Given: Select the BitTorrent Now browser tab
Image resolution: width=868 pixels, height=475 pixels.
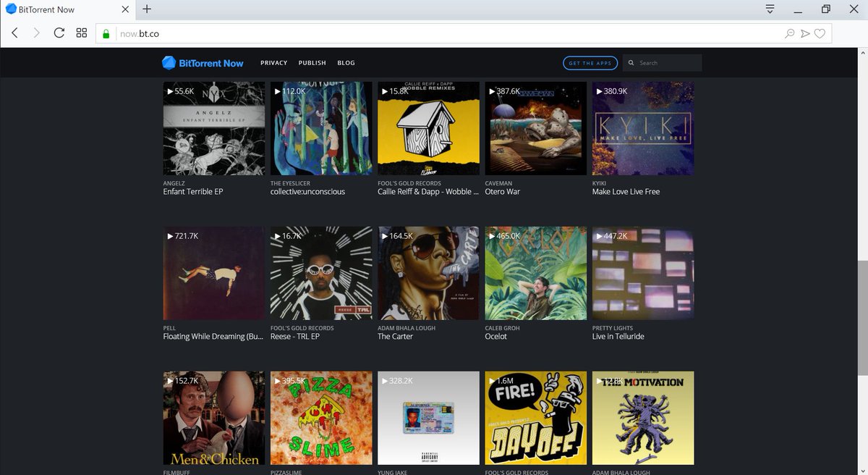Looking at the screenshot, I should 68,9.
